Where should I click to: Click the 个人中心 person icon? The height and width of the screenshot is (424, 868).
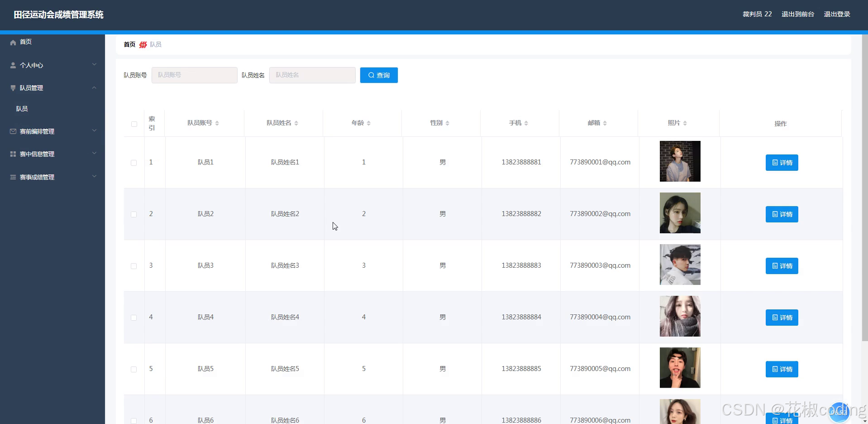pyautogui.click(x=13, y=65)
